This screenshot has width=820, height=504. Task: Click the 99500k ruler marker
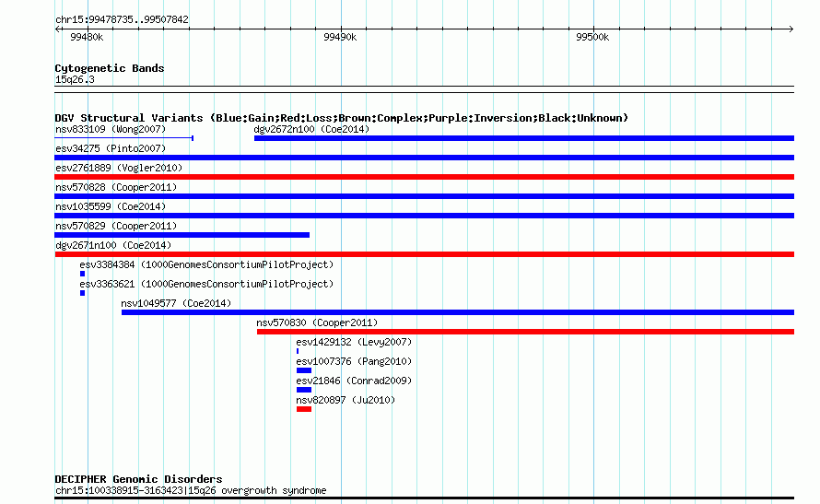(x=592, y=37)
